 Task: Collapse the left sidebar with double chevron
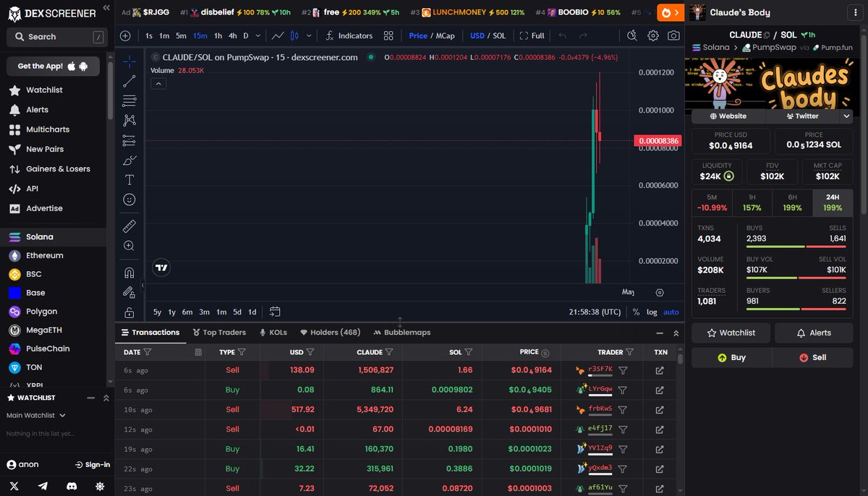[x=106, y=8]
